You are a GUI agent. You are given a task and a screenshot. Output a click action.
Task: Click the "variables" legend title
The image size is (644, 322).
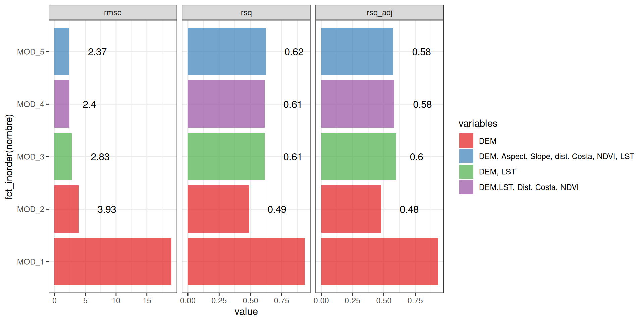coord(478,124)
